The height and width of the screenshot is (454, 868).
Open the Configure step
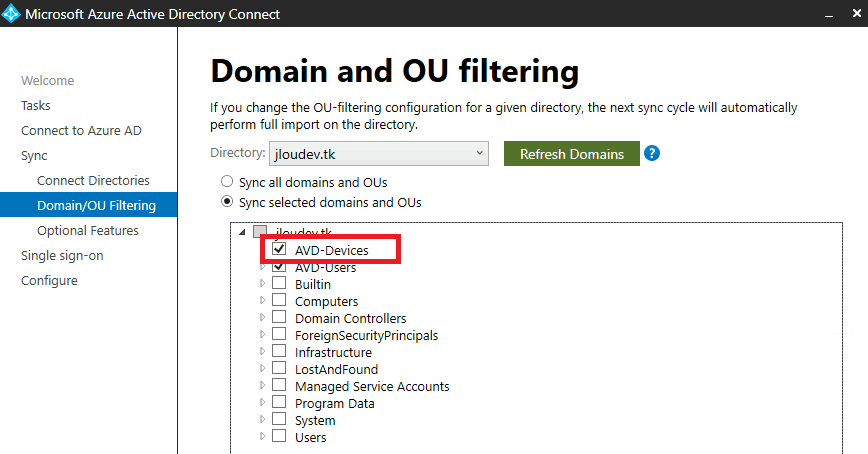[x=49, y=281]
